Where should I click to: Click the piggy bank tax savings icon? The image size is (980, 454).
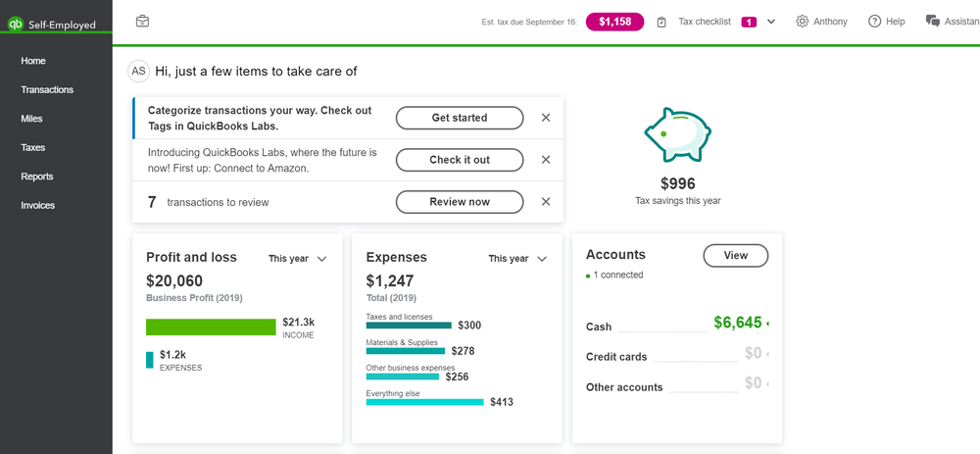click(x=677, y=134)
